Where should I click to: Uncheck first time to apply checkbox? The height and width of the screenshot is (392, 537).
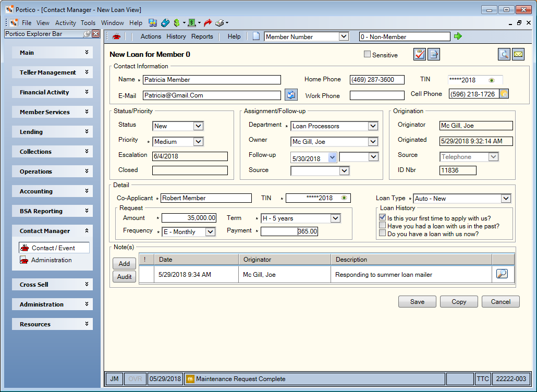pyautogui.click(x=383, y=217)
